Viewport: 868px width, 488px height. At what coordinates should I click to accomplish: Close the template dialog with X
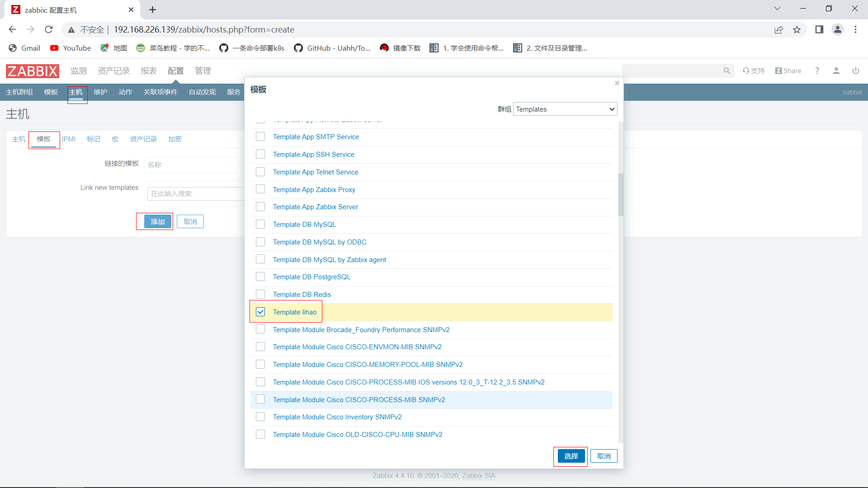[617, 83]
